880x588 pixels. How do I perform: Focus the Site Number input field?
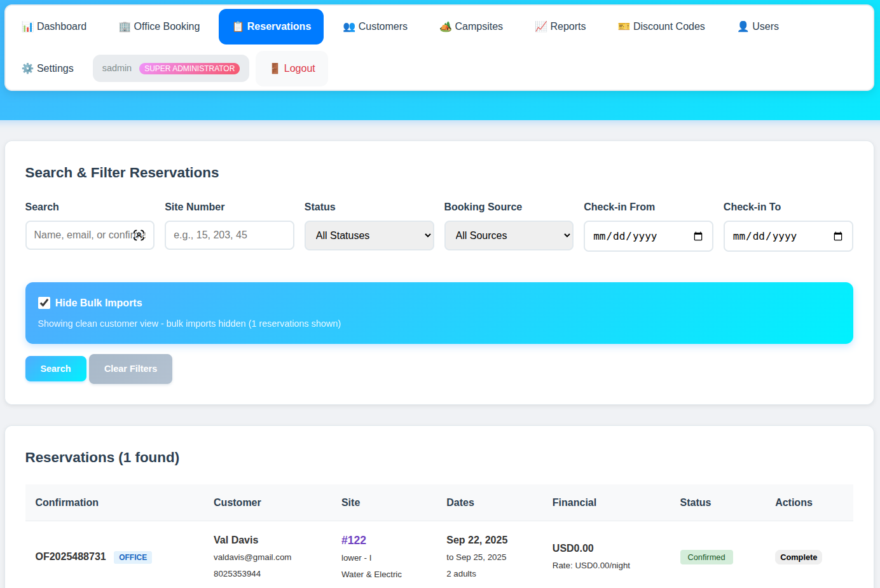(230, 235)
